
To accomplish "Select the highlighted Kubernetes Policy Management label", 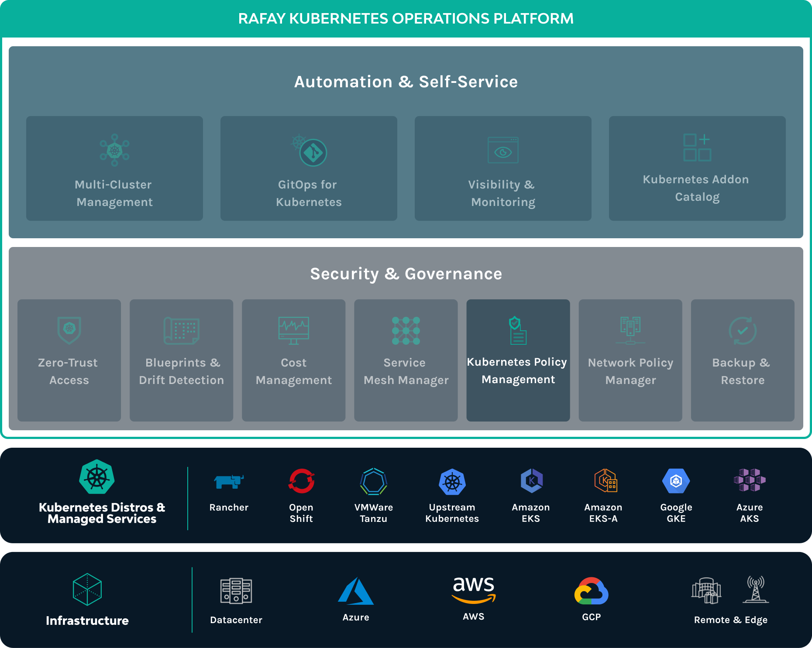I will (x=518, y=370).
